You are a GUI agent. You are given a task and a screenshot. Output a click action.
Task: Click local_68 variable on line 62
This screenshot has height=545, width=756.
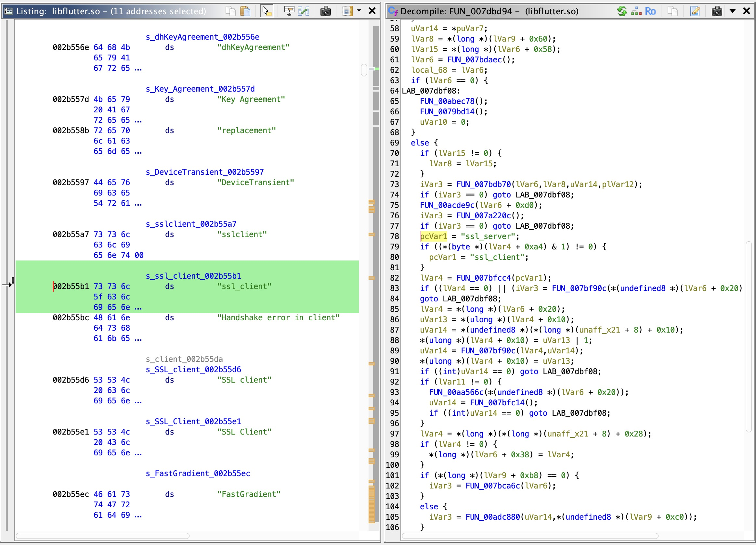click(429, 70)
